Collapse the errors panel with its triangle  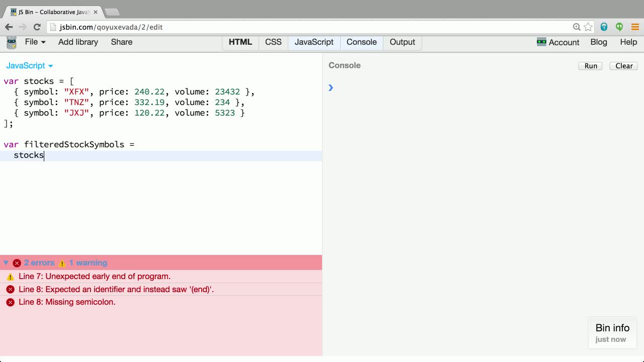pyautogui.click(x=6, y=262)
